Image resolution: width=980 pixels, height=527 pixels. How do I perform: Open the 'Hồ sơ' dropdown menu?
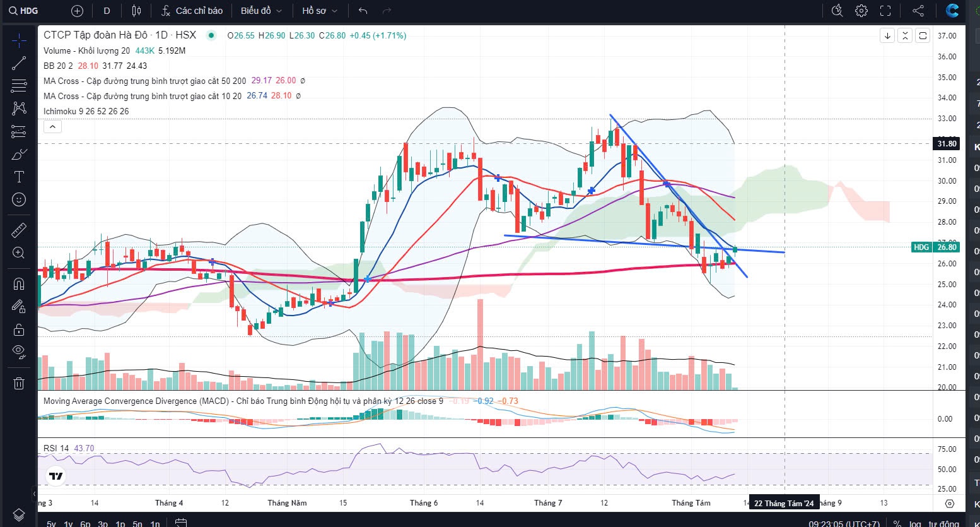[319, 11]
